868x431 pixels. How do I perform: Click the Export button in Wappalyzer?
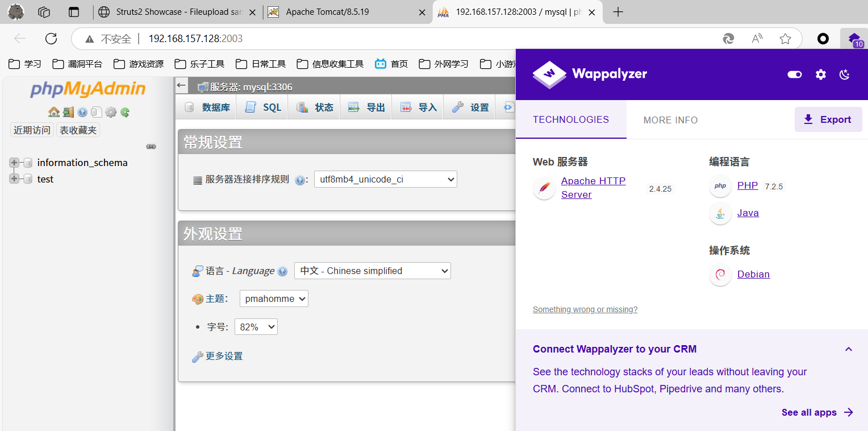(x=828, y=119)
